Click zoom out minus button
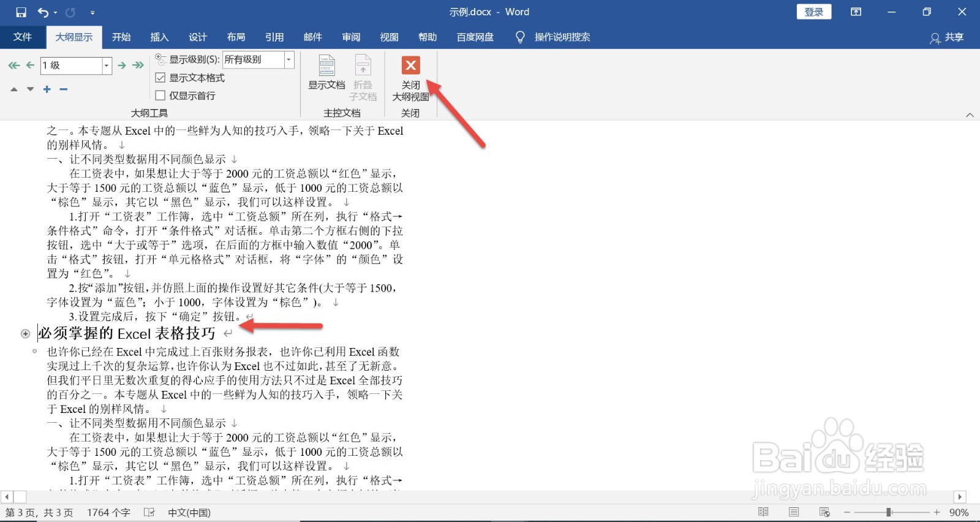Viewport: 980px width, 522px height. [x=847, y=512]
